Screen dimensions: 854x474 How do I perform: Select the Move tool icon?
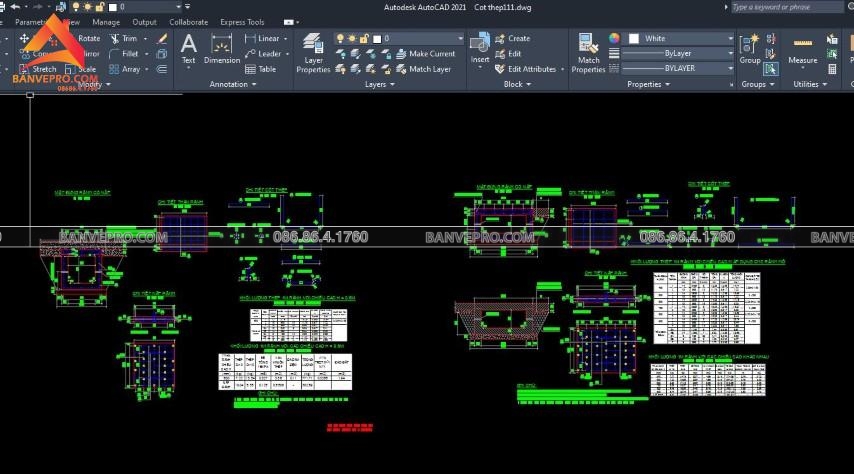click(x=24, y=38)
